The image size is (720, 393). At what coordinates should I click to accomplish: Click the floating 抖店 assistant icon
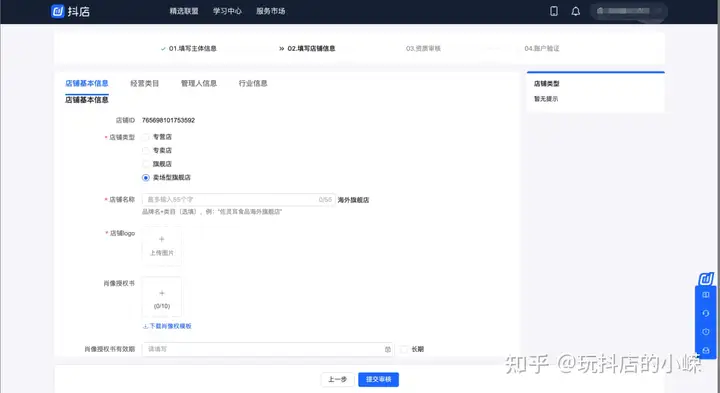(706, 279)
